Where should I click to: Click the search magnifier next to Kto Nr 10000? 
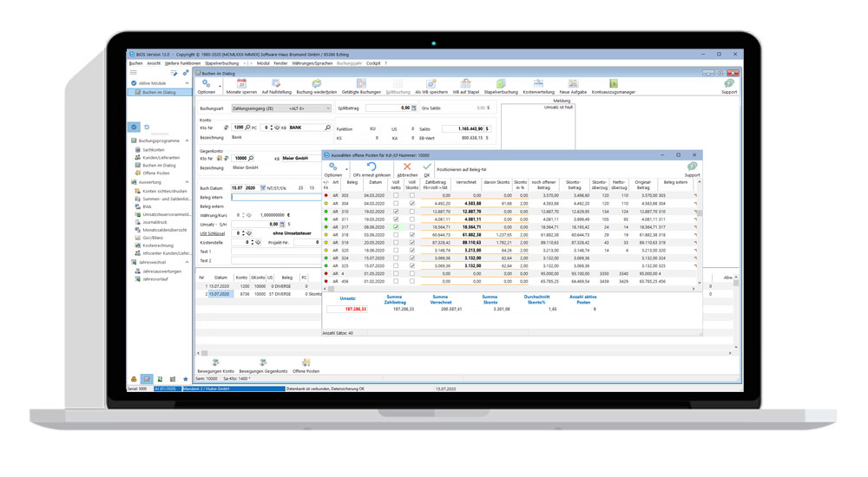pos(252,158)
